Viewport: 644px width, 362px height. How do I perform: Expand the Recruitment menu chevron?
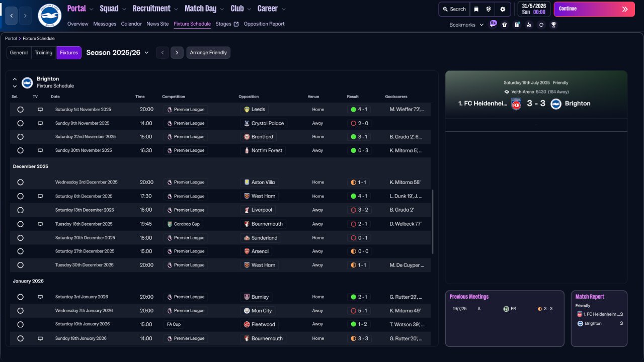click(176, 9)
